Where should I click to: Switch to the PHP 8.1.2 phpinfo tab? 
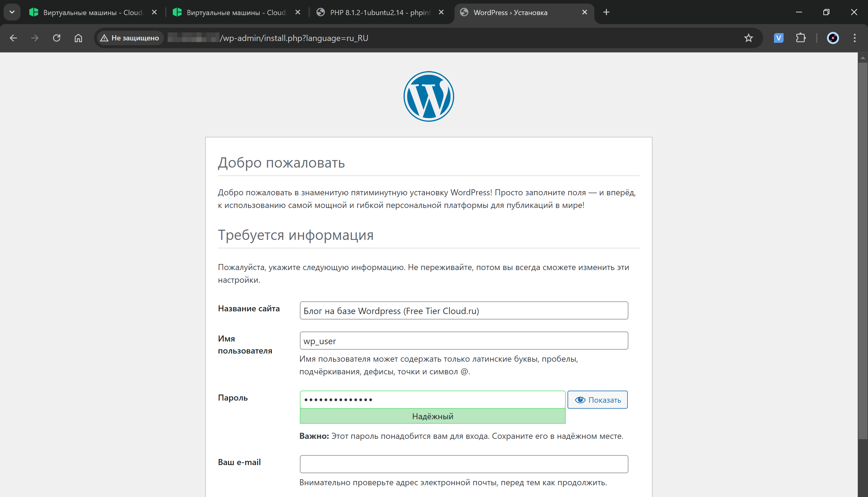pyautogui.click(x=376, y=12)
